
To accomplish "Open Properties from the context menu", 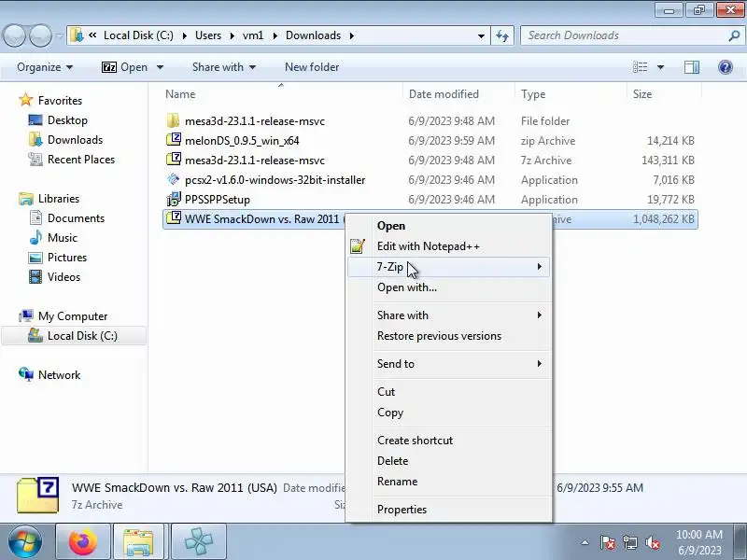I will click(448, 510).
